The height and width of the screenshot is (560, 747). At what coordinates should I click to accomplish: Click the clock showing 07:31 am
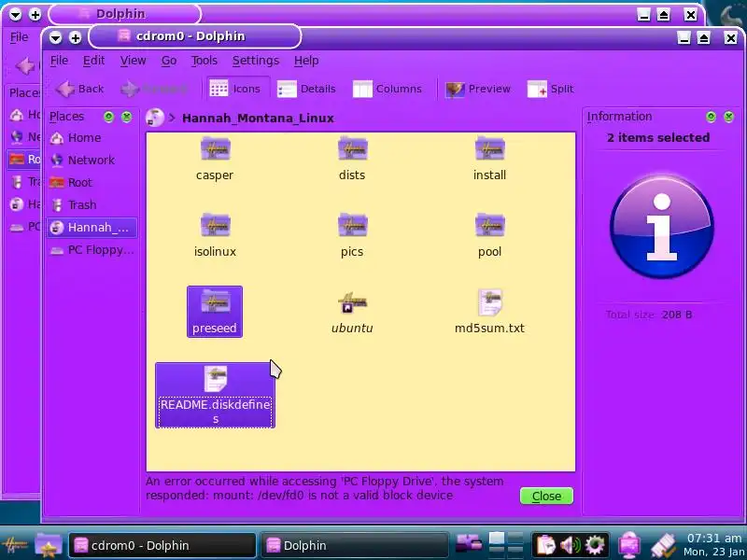[x=714, y=545]
